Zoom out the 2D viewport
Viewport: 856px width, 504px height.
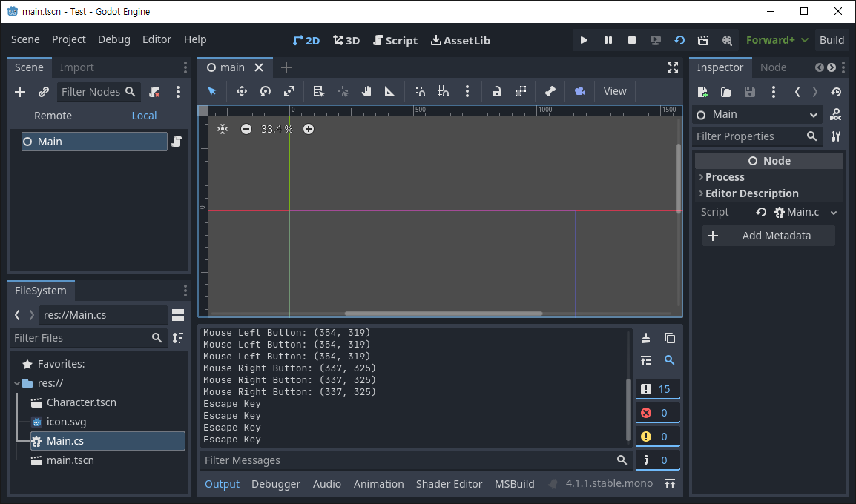coord(246,129)
